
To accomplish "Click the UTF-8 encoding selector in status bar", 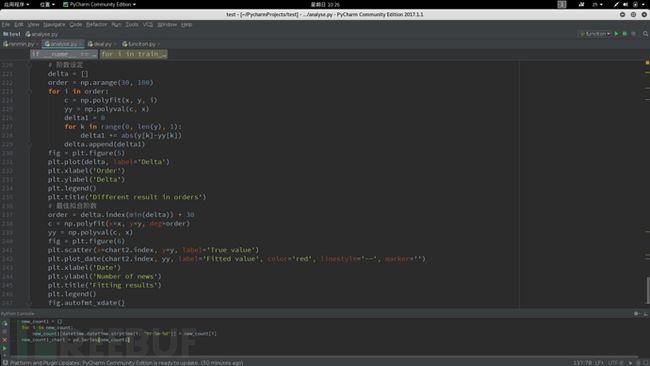I will pyautogui.click(x=616, y=363).
